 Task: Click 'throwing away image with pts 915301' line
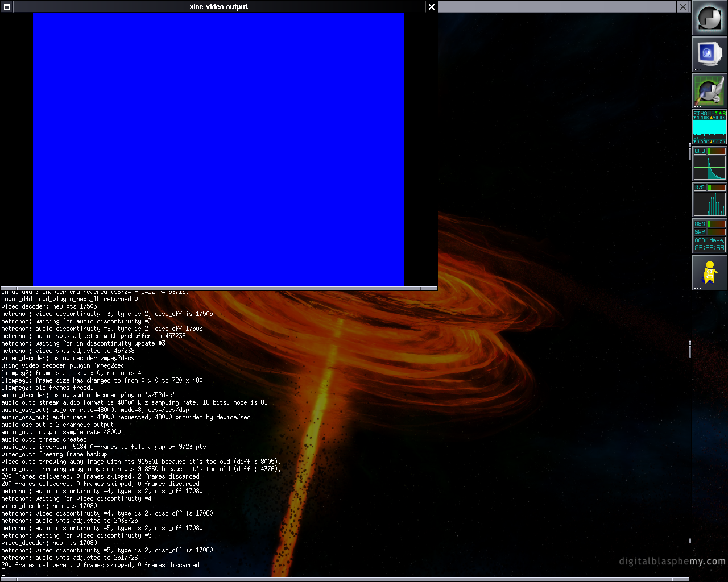click(x=142, y=462)
